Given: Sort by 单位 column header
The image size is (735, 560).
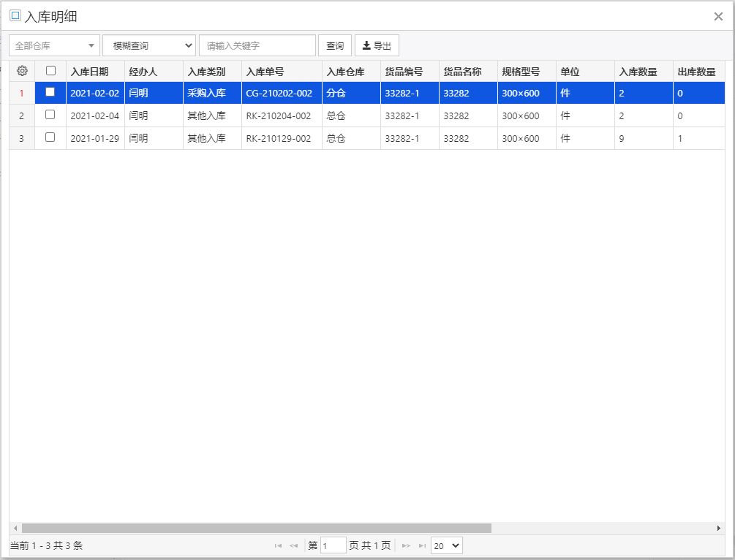Looking at the screenshot, I should click(586, 72).
